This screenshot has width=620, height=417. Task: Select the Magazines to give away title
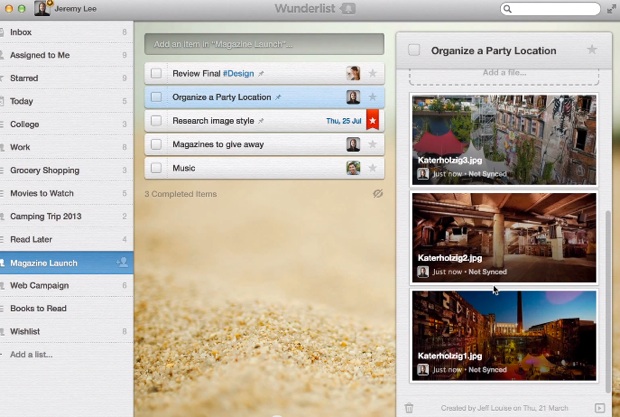click(x=218, y=144)
